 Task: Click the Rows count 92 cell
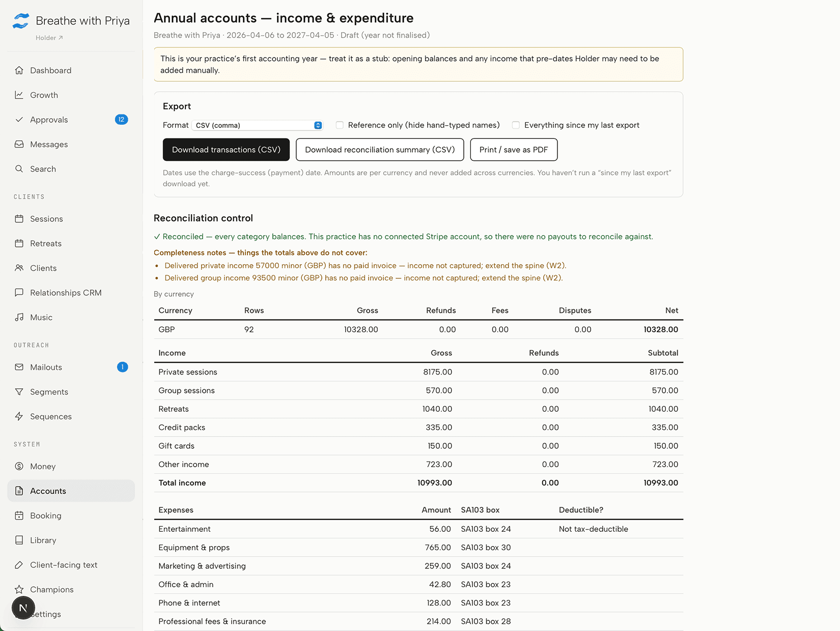point(249,329)
